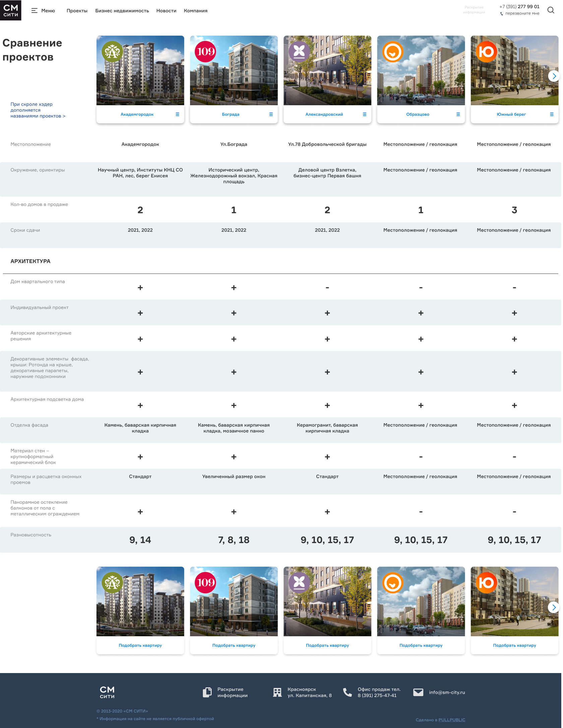
Task: Click the Увеличенный размер окон cell
Action: click(234, 477)
